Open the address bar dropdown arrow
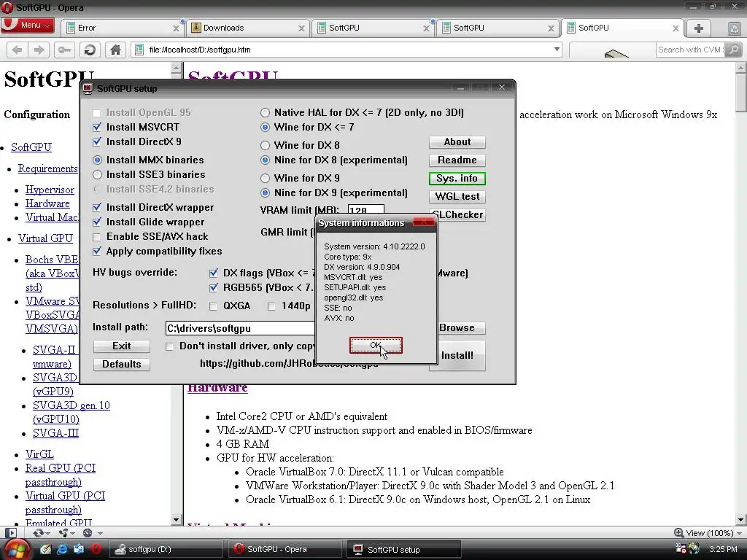747x560 pixels. click(557, 50)
